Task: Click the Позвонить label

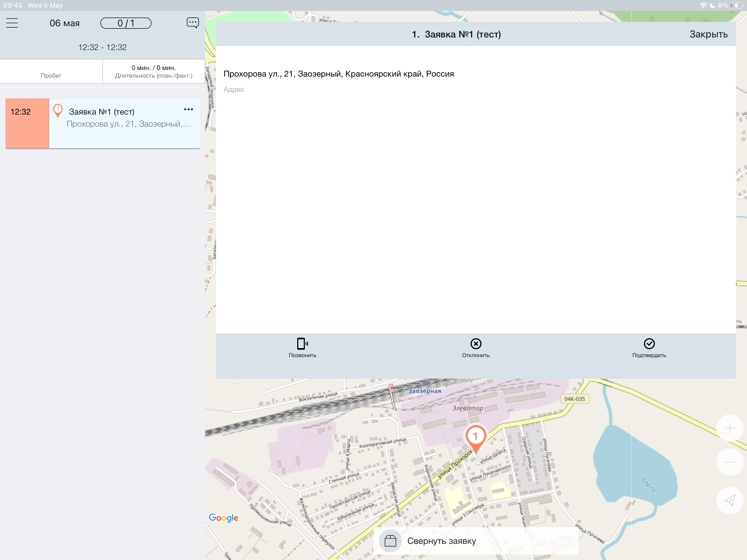Action: pyautogui.click(x=302, y=355)
